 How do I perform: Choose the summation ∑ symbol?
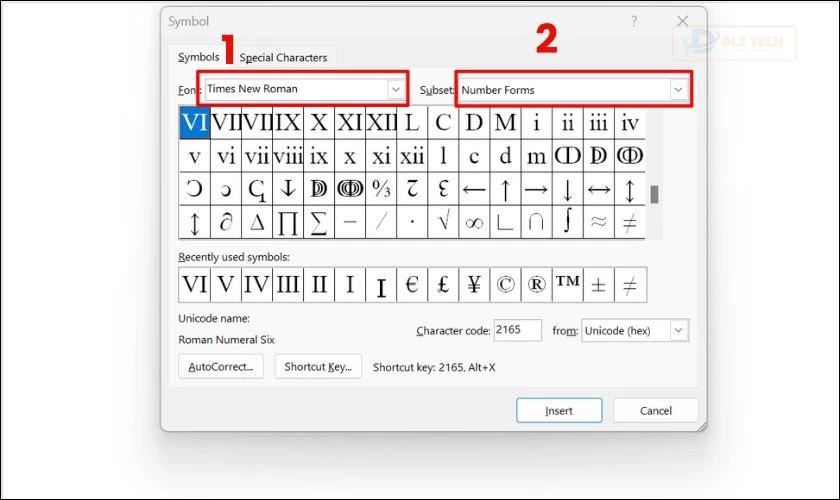click(319, 222)
